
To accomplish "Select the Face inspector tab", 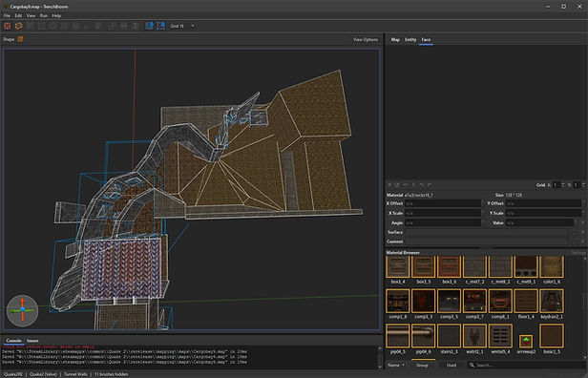I will [426, 39].
